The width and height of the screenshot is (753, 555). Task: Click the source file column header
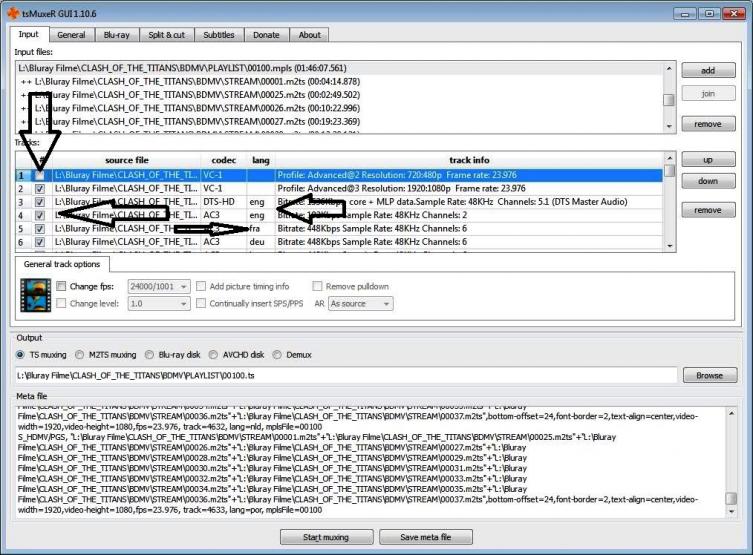click(x=127, y=160)
